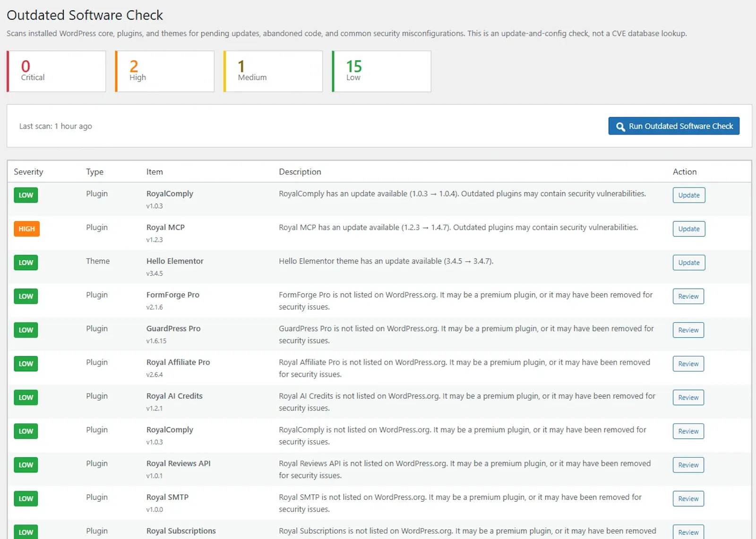Click the Description column header
This screenshot has height=539, width=756.
300,172
